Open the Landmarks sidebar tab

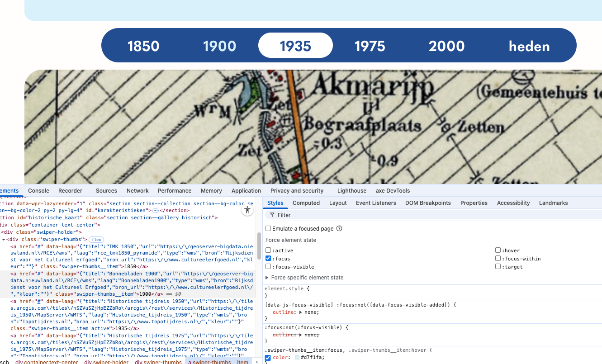pyautogui.click(x=553, y=203)
